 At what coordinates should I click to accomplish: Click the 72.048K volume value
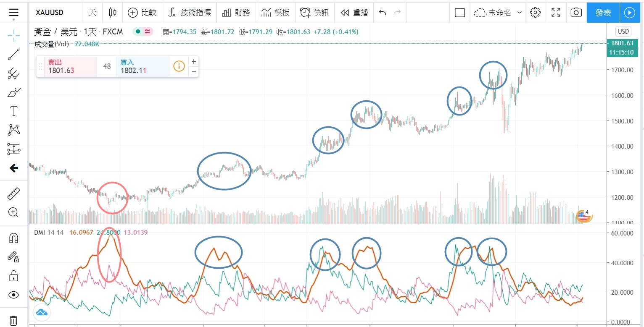coord(87,44)
